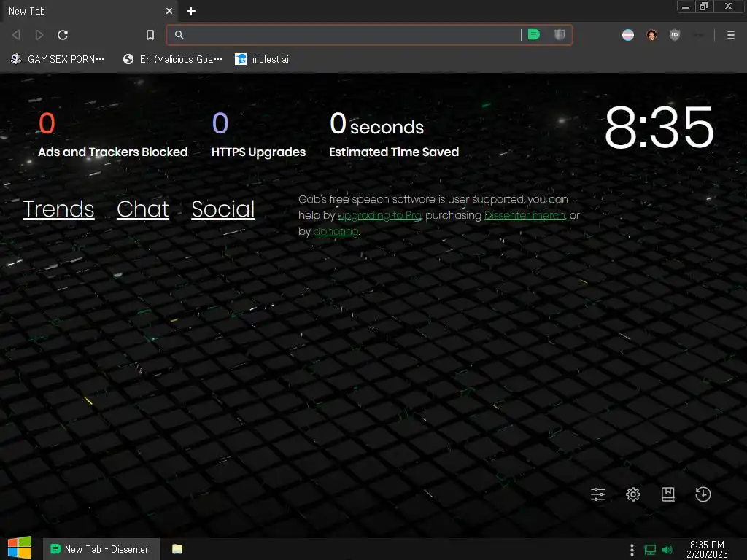Follow the donating link
This screenshot has height=560, width=747.
point(336,231)
